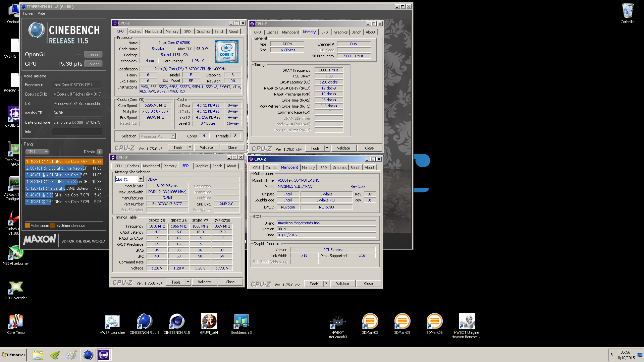Click Intel Core i7 logo in CPU-Z
This screenshot has height=362, width=644.
(227, 52)
